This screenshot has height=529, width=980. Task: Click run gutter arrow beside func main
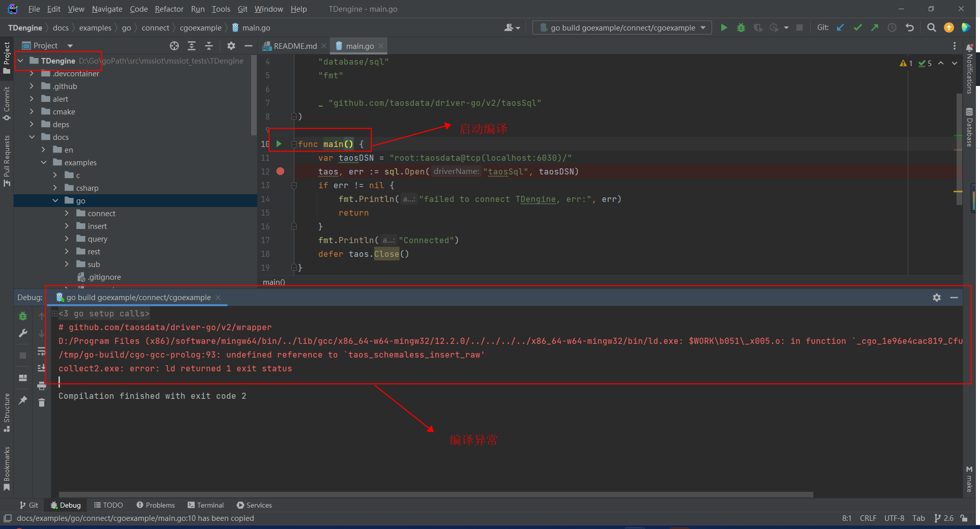[279, 144]
